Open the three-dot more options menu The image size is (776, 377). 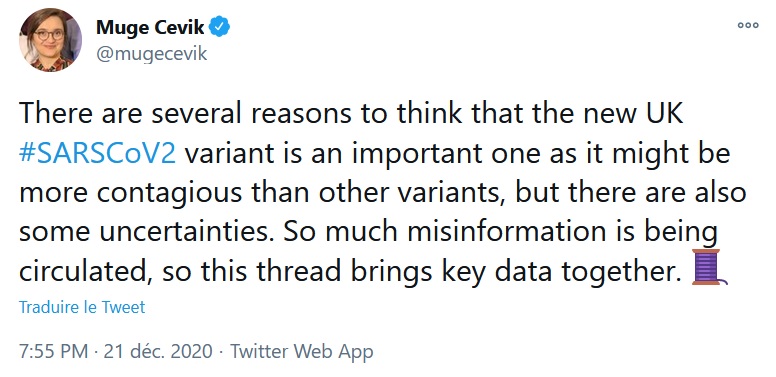(x=748, y=25)
